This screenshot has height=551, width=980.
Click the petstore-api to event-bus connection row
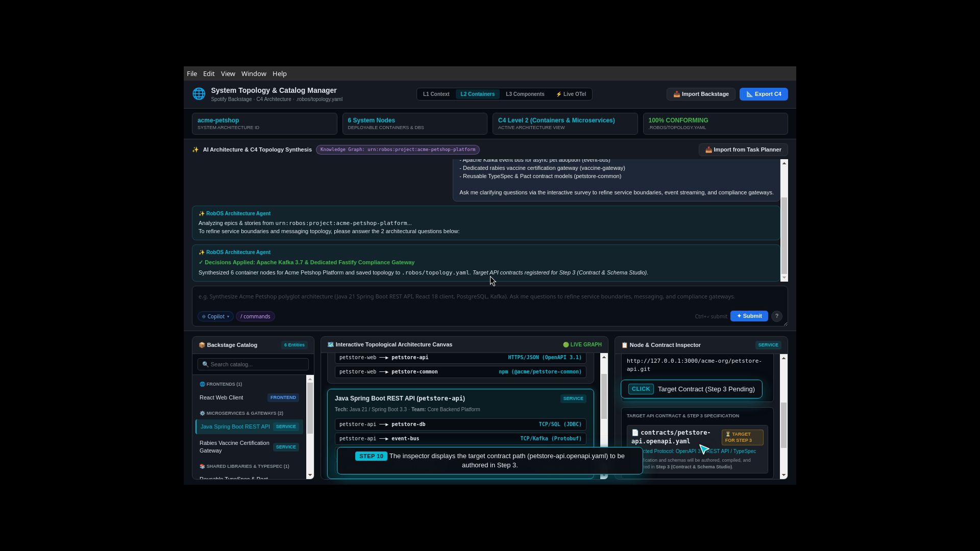[x=460, y=439]
